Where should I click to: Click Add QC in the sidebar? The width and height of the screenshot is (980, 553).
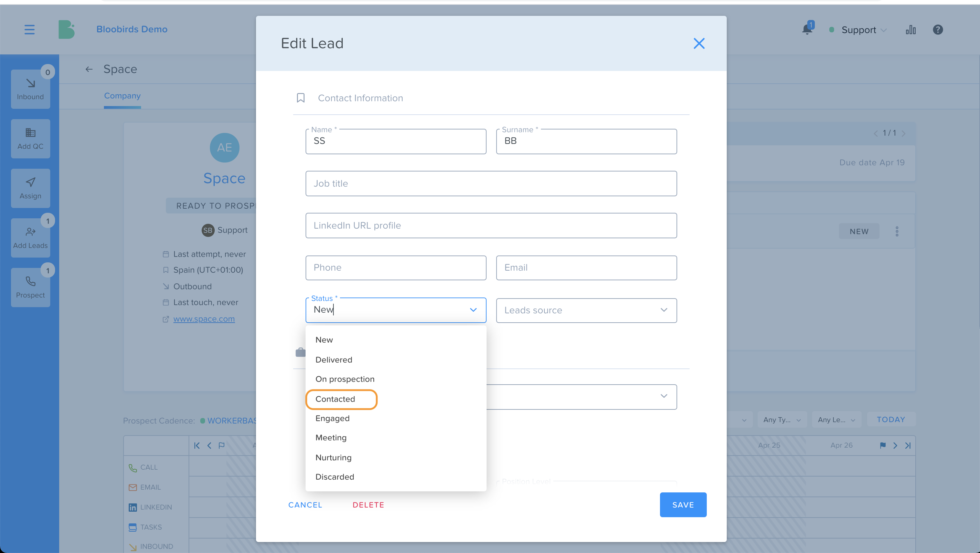30,138
